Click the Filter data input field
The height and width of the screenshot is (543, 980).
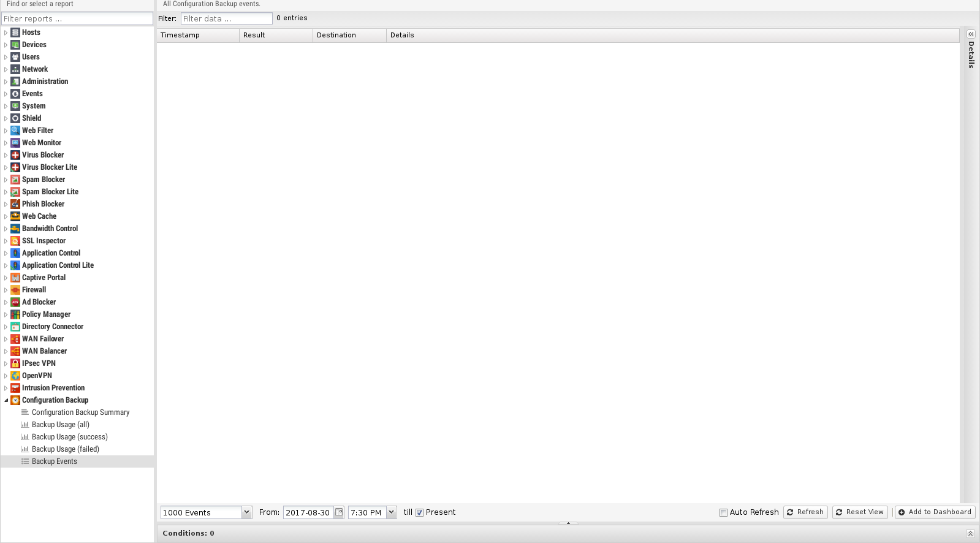point(226,18)
